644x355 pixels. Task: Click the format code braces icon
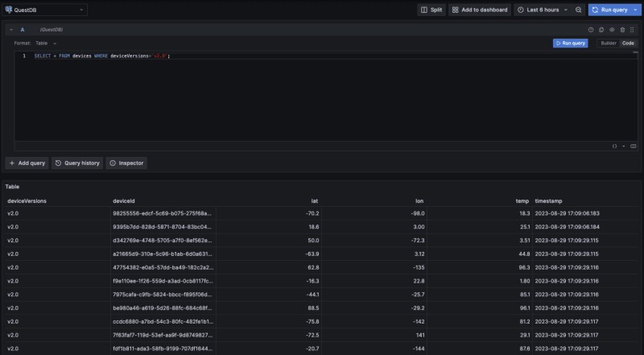(x=614, y=146)
